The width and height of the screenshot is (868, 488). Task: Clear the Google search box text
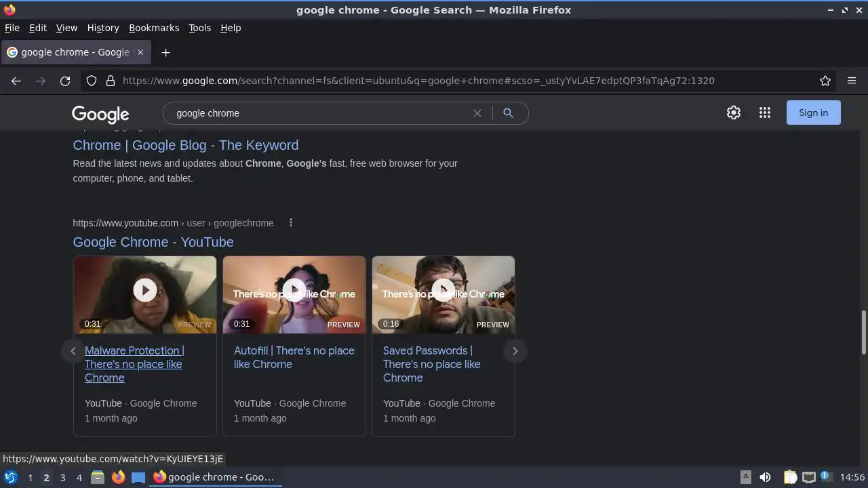point(477,113)
